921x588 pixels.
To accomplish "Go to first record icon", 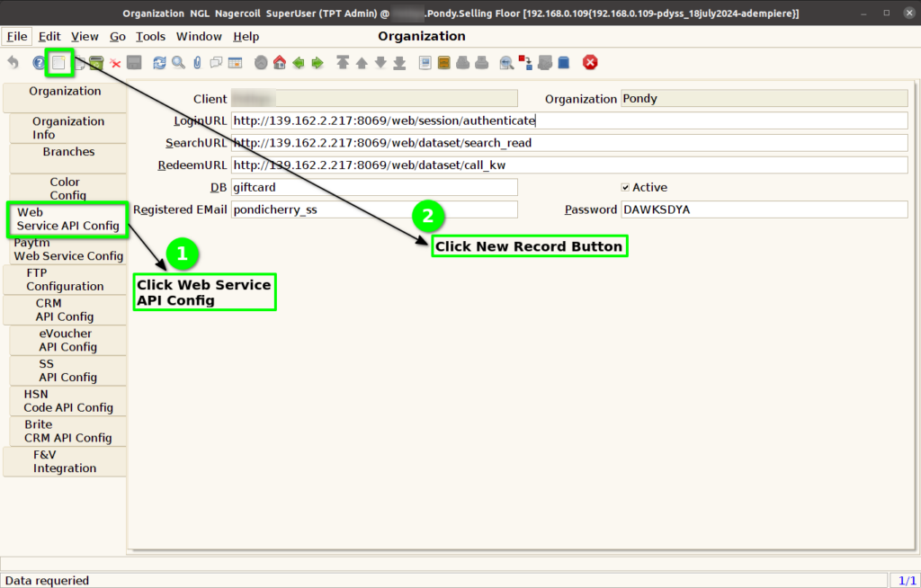I will click(x=343, y=62).
